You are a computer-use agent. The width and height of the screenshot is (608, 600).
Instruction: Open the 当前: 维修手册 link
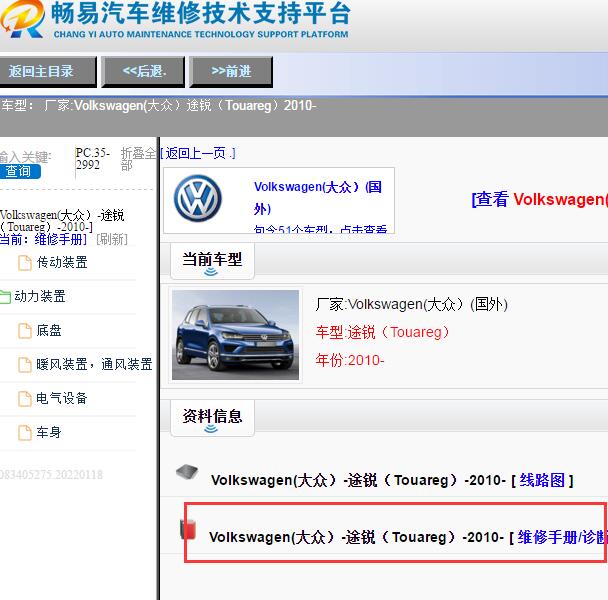tap(43, 239)
